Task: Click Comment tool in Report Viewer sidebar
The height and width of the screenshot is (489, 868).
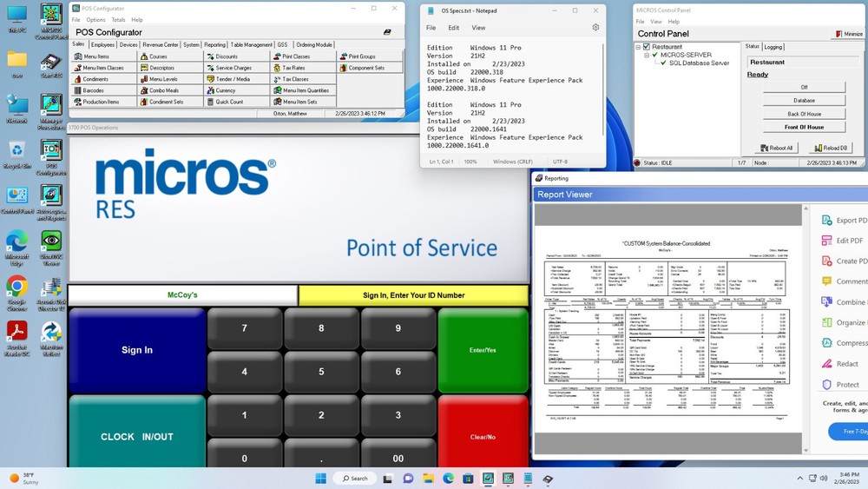Action: pyautogui.click(x=845, y=281)
